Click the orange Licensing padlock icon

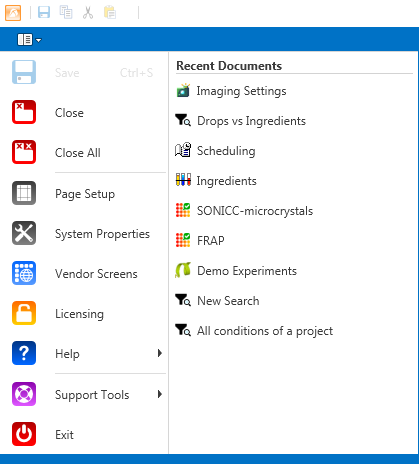pos(24,313)
